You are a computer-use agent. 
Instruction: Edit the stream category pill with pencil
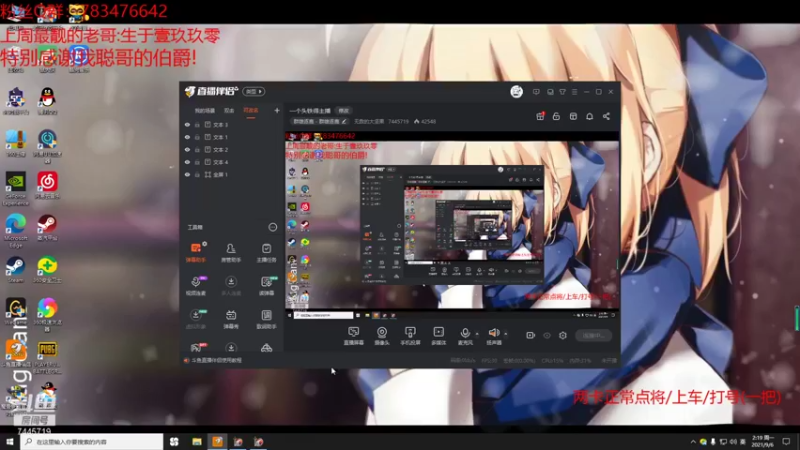[x=320, y=121]
